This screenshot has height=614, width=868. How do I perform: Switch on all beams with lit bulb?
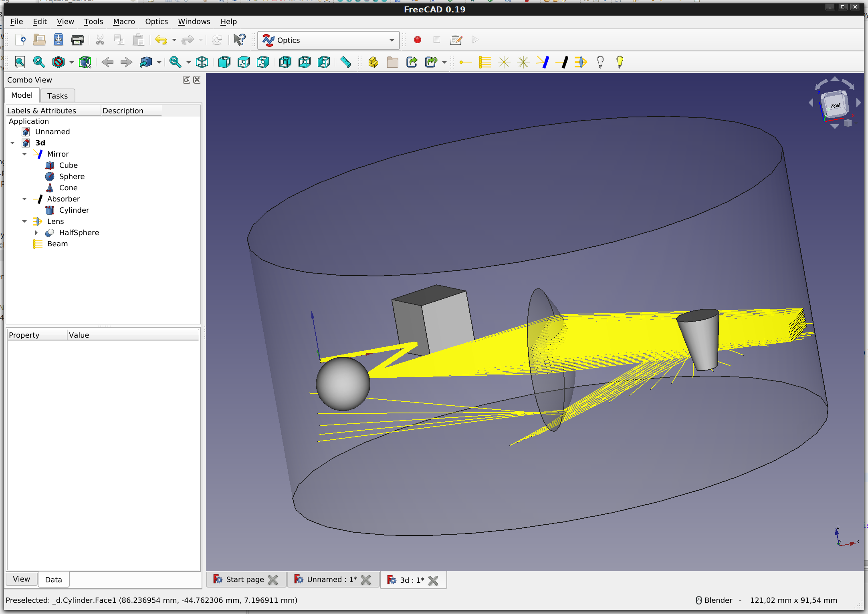click(620, 62)
